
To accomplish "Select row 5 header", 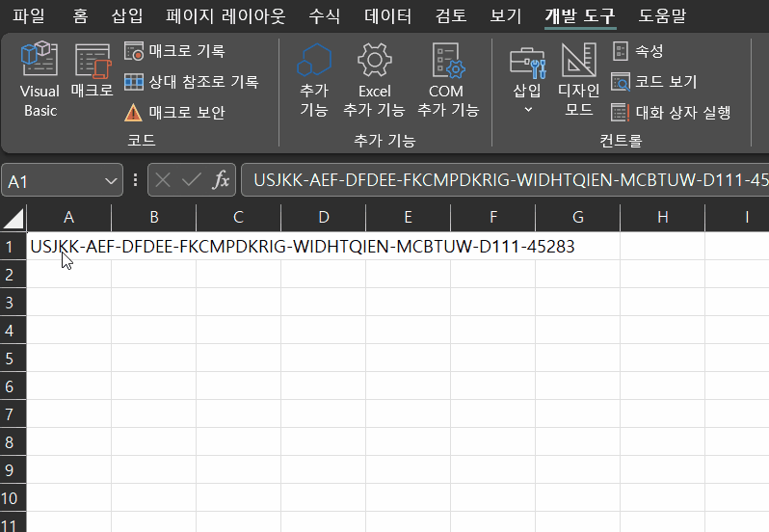I will [13, 358].
